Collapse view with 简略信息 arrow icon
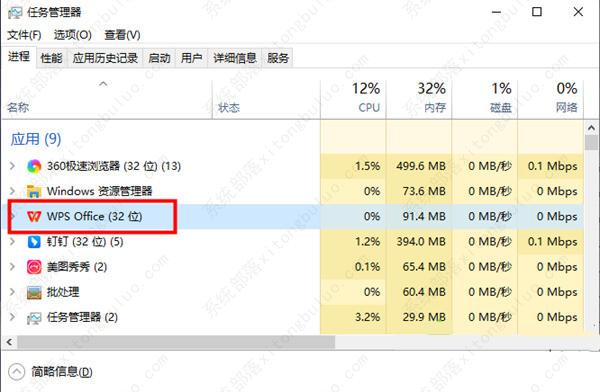The height and width of the screenshot is (392, 600). tap(16, 372)
